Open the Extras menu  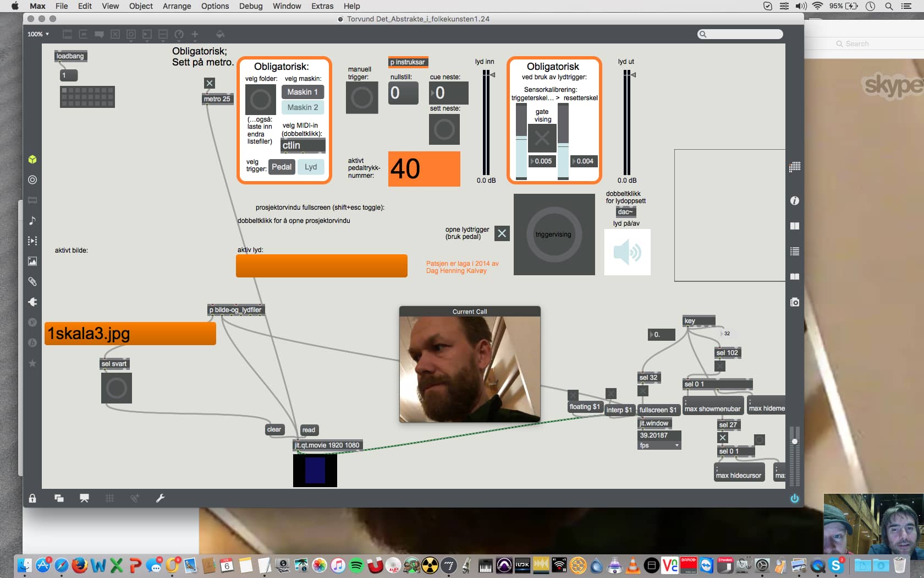pos(322,6)
